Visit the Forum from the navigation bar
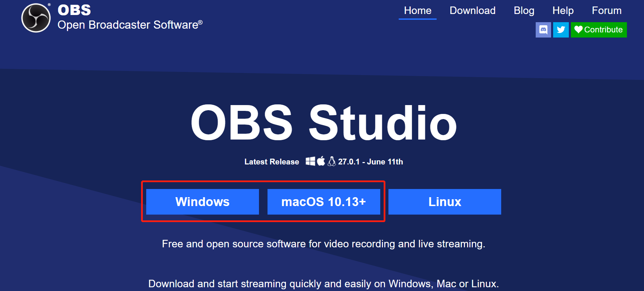Image resolution: width=644 pixels, height=291 pixels. tap(606, 11)
